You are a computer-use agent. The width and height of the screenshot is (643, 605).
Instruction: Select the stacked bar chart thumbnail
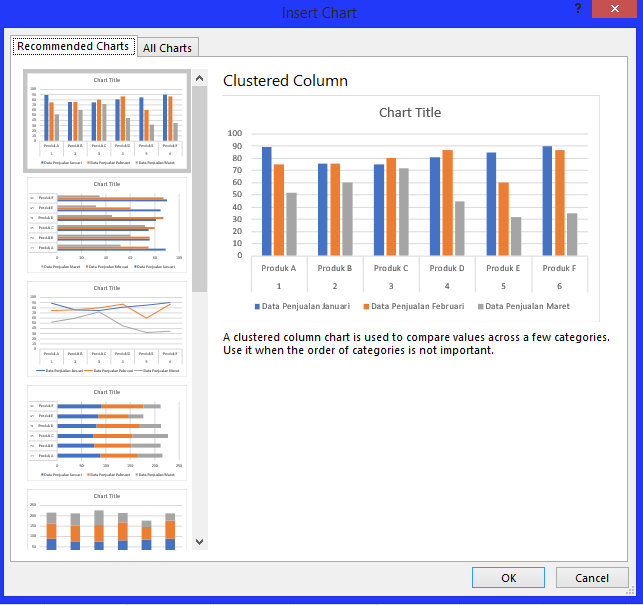(107, 434)
